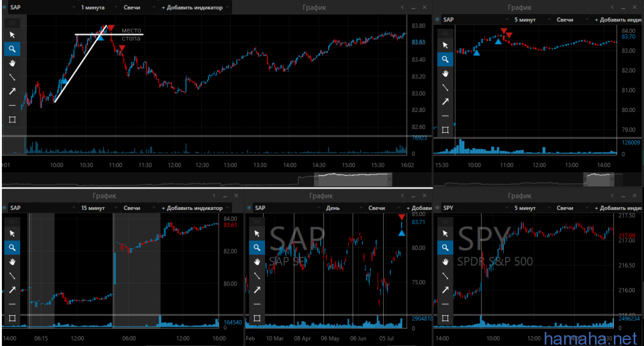The image size is (644, 346).
Task: Choose the arrow tool in the 15-minute SAP chart
Action: (12, 290)
